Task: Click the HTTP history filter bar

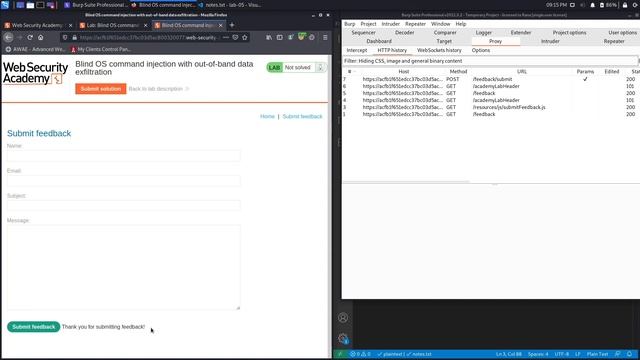Action: (x=490, y=61)
